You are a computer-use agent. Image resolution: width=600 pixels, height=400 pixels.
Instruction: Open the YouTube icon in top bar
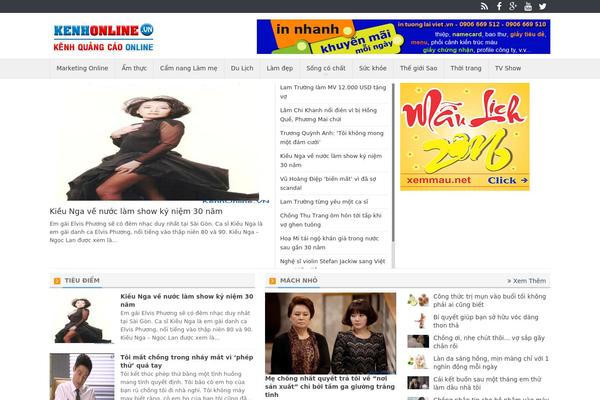pos(528,6)
